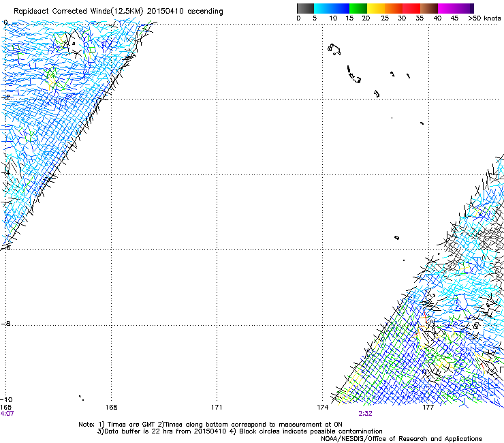The width and height of the screenshot is (504, 443).
Task: Click the legend tick label 25
Action: click(x=385, y=18)
